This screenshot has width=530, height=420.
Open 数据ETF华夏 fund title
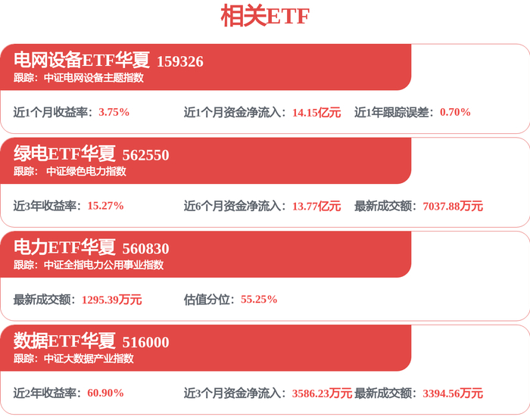click(x=64, y=341)
